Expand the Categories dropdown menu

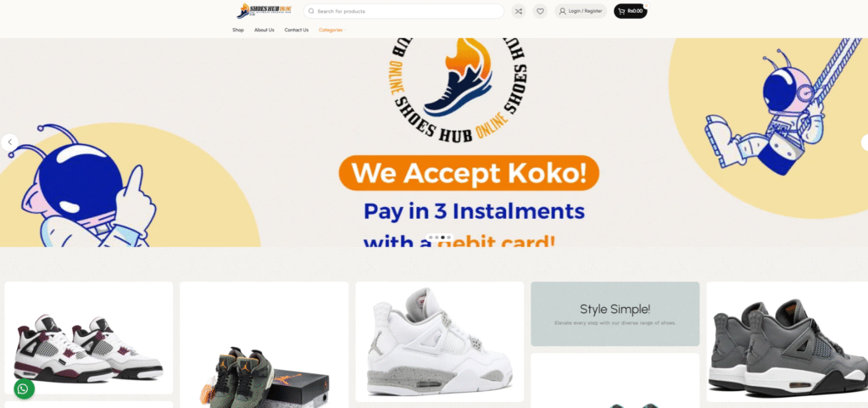pyautogui.click(x=332, y=30)
